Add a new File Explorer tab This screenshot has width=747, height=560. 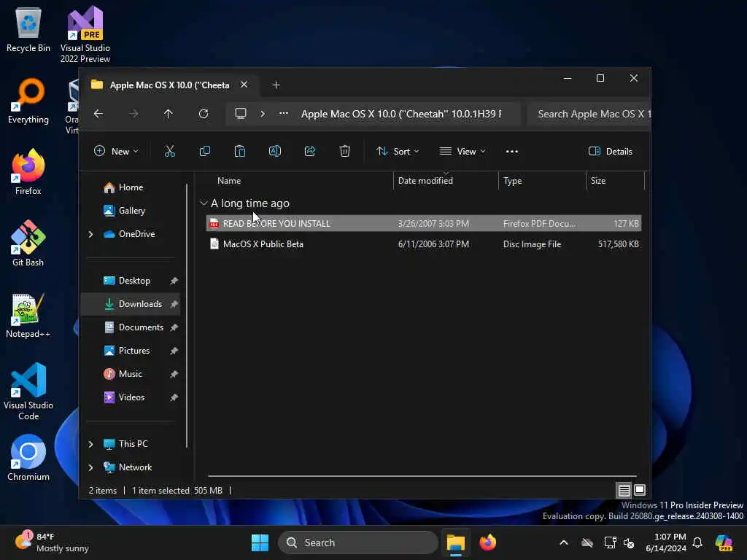[276, 85]
